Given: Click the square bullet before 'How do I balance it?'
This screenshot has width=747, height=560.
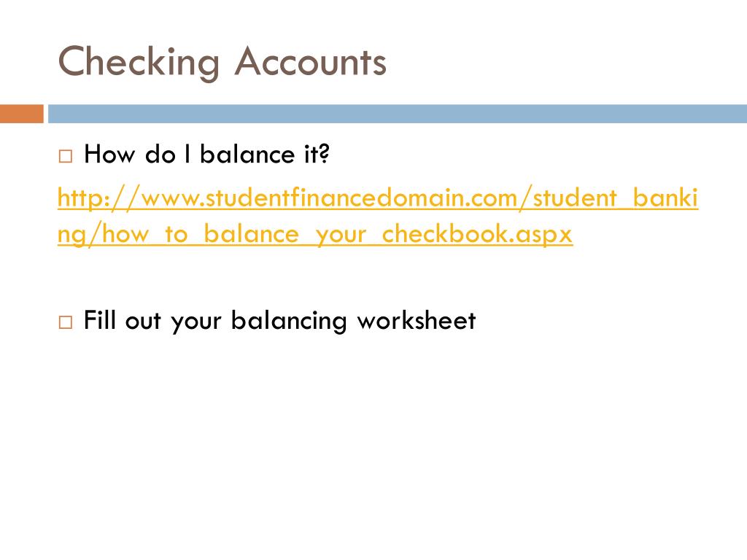Looking at the screenshot, I should [x=66, y=156].
